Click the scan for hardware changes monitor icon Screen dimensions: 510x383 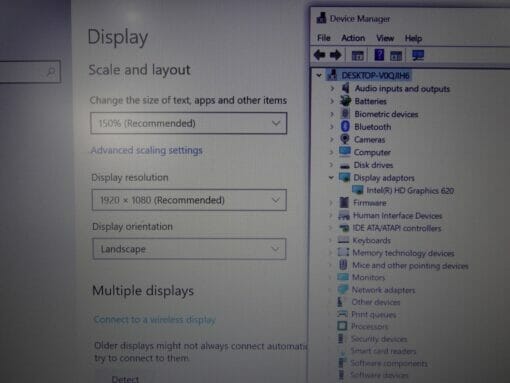pyautogui.click(x=418, y=55)
